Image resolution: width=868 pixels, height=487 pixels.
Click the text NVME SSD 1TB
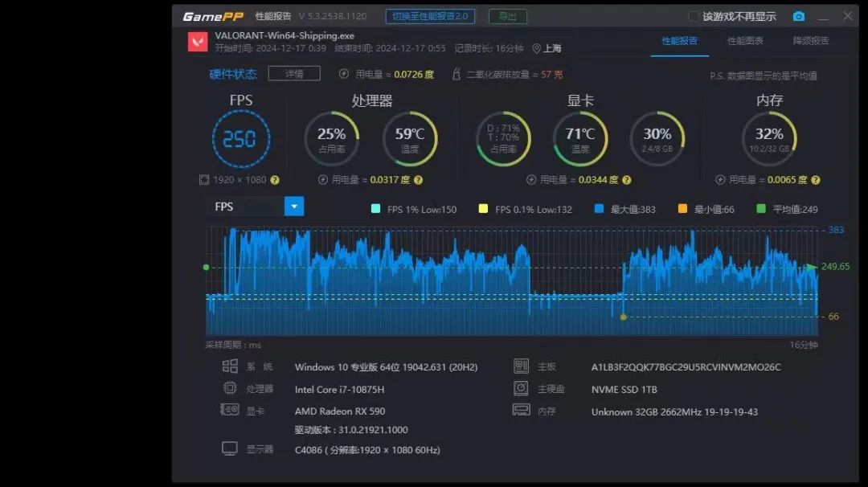click(x=624, y=390)
